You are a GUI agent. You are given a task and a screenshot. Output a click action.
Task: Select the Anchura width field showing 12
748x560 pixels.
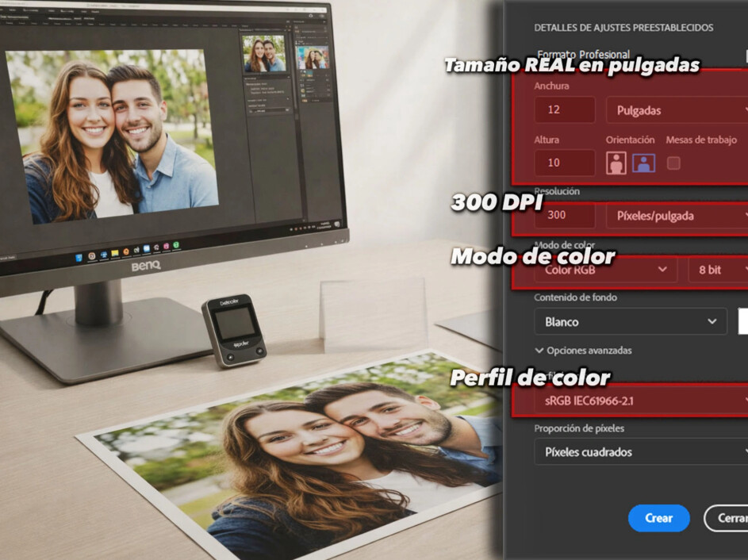click(565, 109)
